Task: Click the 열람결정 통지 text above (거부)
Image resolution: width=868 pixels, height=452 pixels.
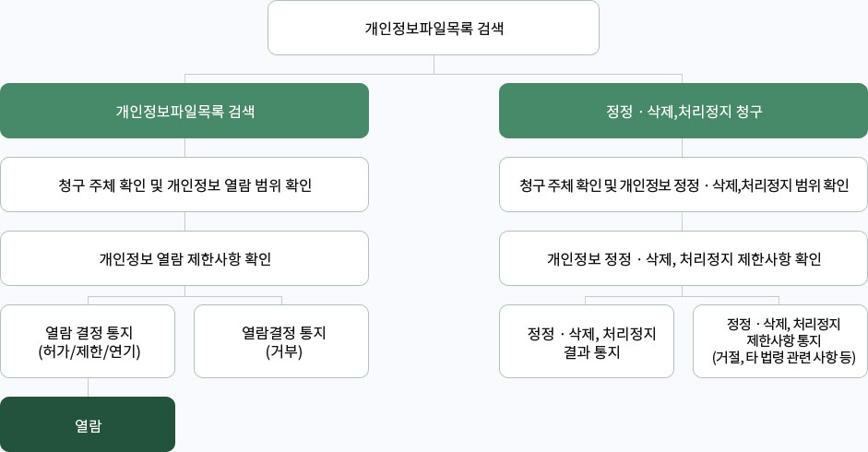Action: pyautogui.click(x=283, y=332)
